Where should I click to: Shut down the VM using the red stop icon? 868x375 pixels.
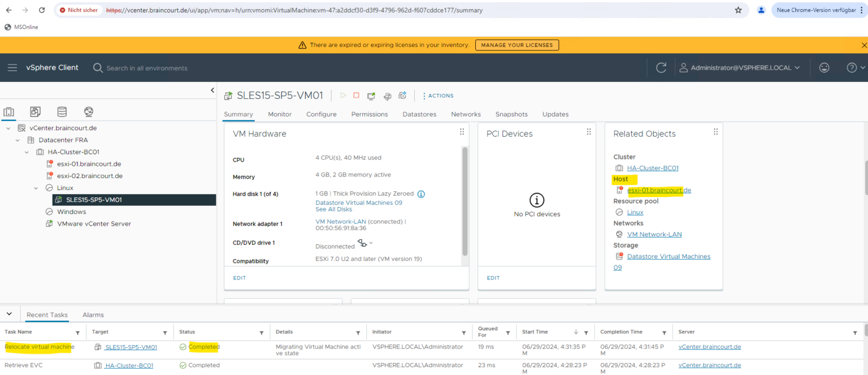pyautogui.click(x=357, y=96)
